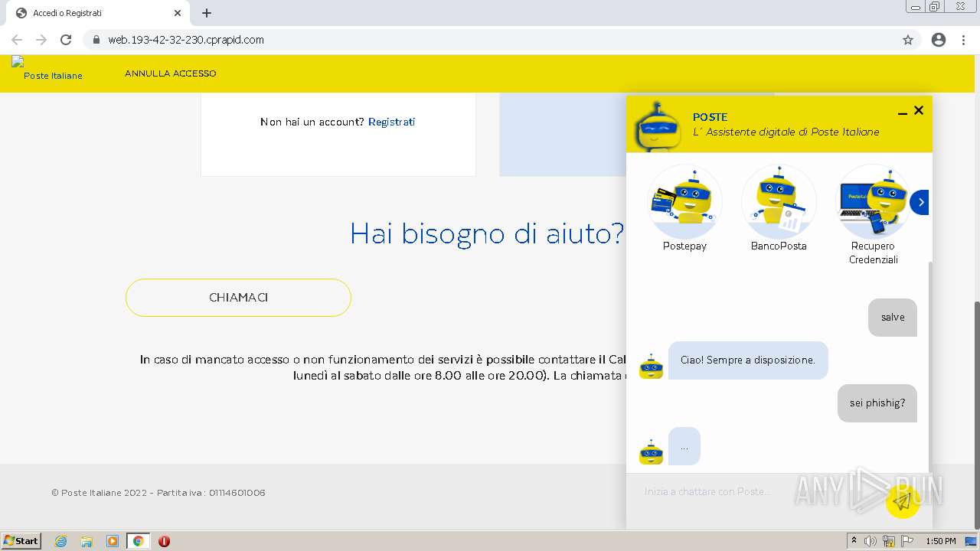Open a new browser tab

207,13
